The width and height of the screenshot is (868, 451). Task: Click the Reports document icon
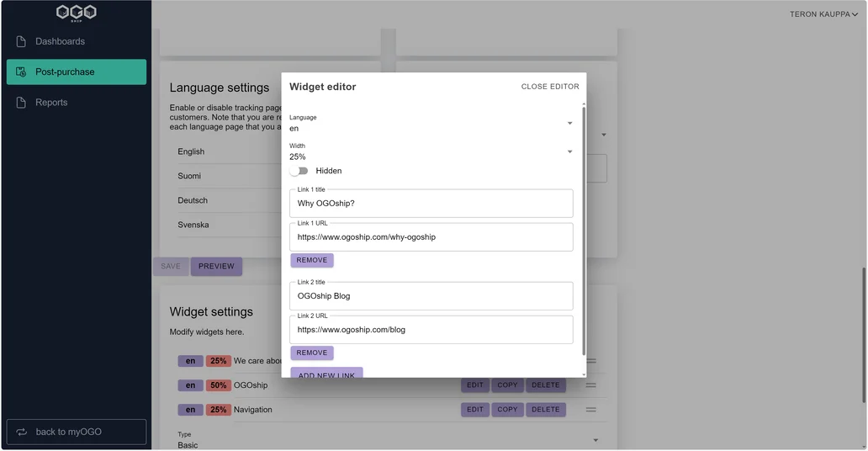point(21,103)
